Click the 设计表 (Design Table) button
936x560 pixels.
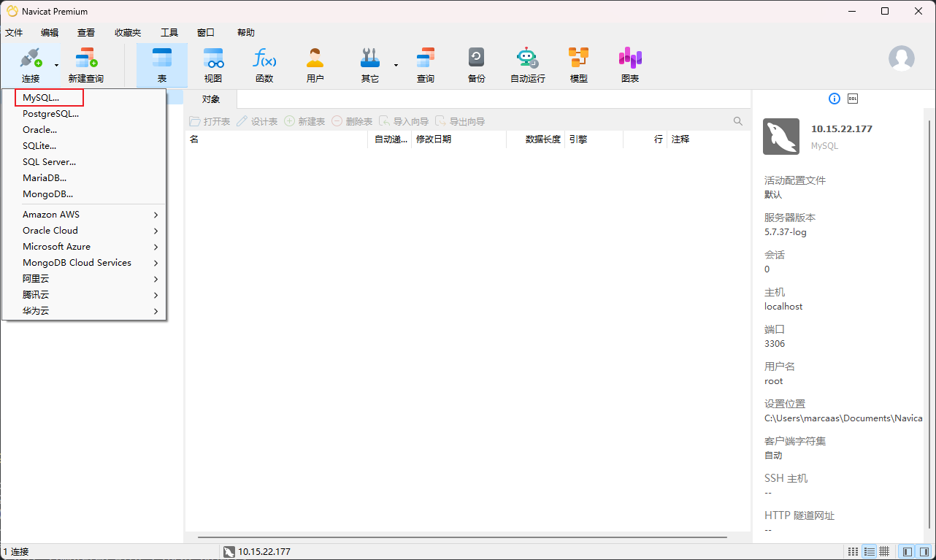point(257,121)
